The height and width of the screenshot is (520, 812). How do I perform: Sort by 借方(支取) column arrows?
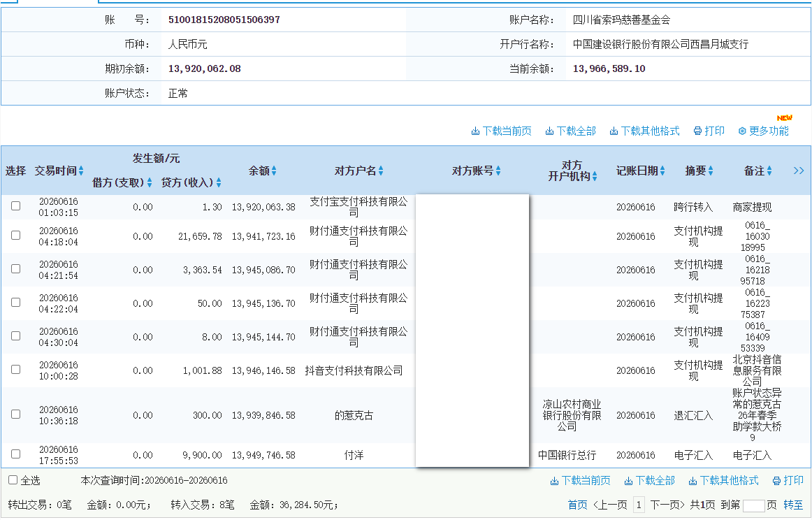149,182
